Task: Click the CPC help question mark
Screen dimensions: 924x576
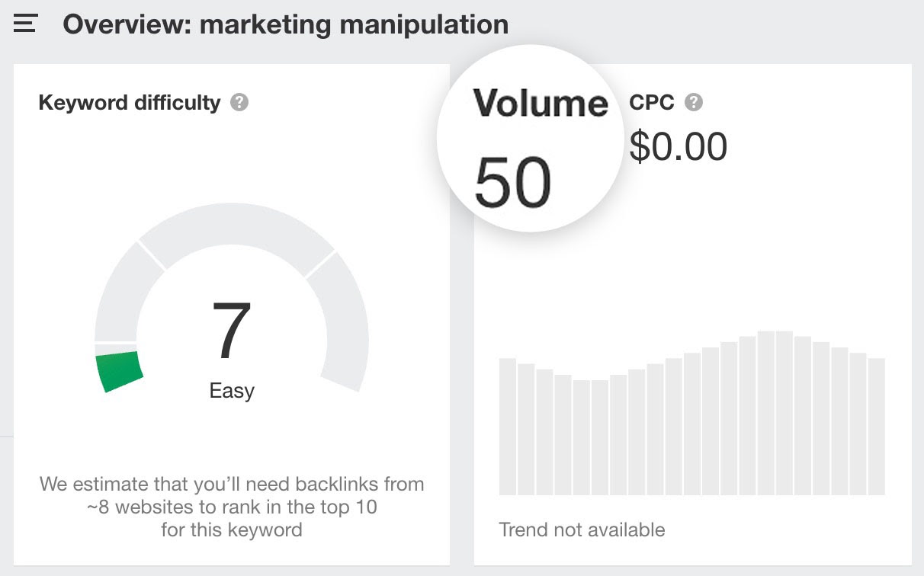Action: tap(694, 101)
